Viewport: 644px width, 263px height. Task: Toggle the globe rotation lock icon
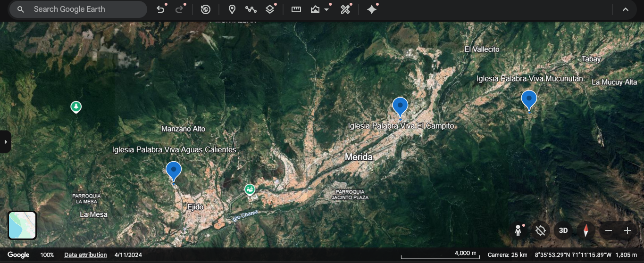pyautogui.click(x=541, y=230)
